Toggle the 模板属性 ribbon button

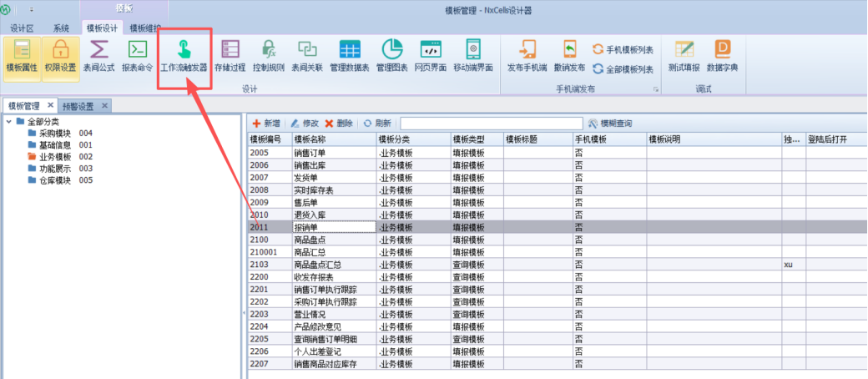[22, 55]
